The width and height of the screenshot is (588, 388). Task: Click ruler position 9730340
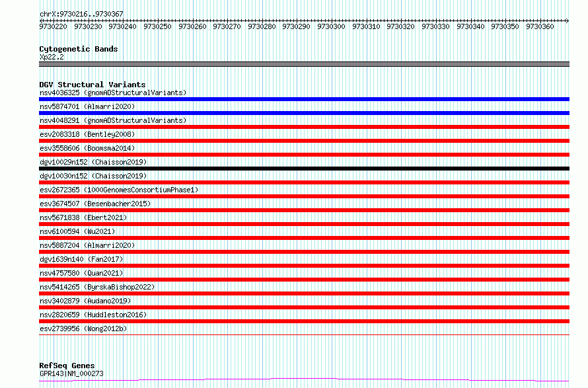tap(470, 26)
